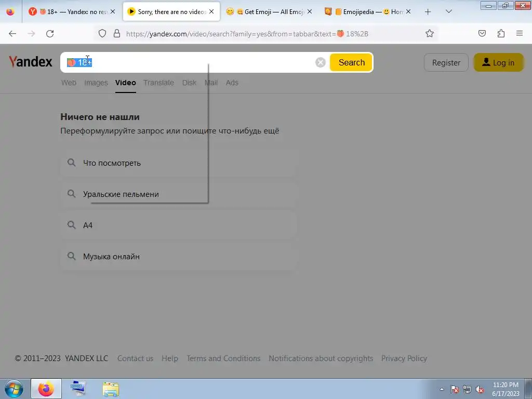Open the Help footer link

(x=170, y=358)
